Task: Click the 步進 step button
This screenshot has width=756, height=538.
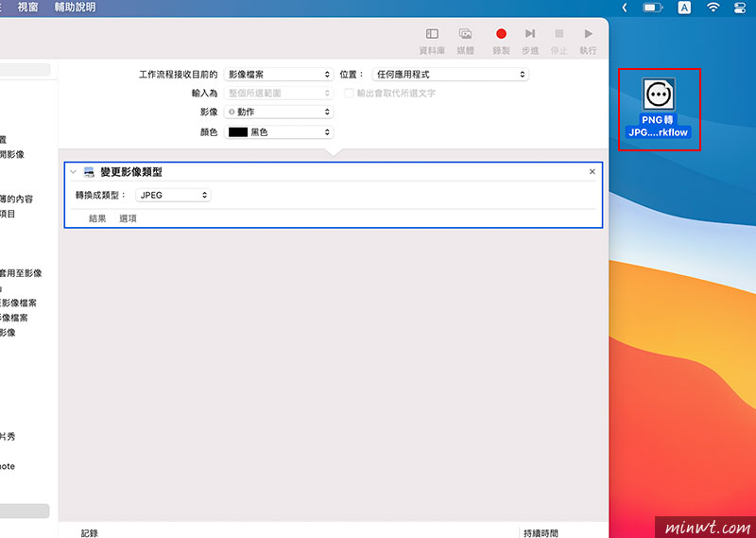Action: coord(530,34)
